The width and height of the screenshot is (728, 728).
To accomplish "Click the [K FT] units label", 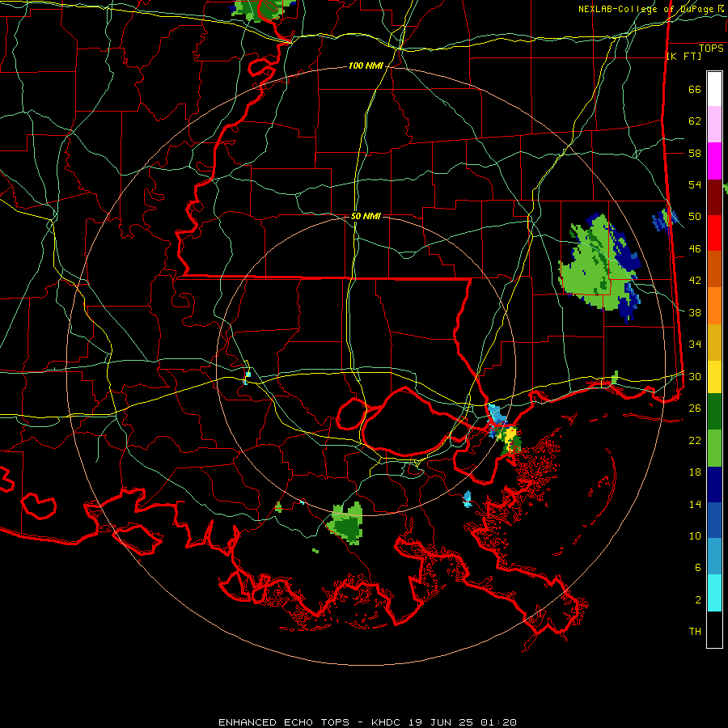I will (684, 57).
